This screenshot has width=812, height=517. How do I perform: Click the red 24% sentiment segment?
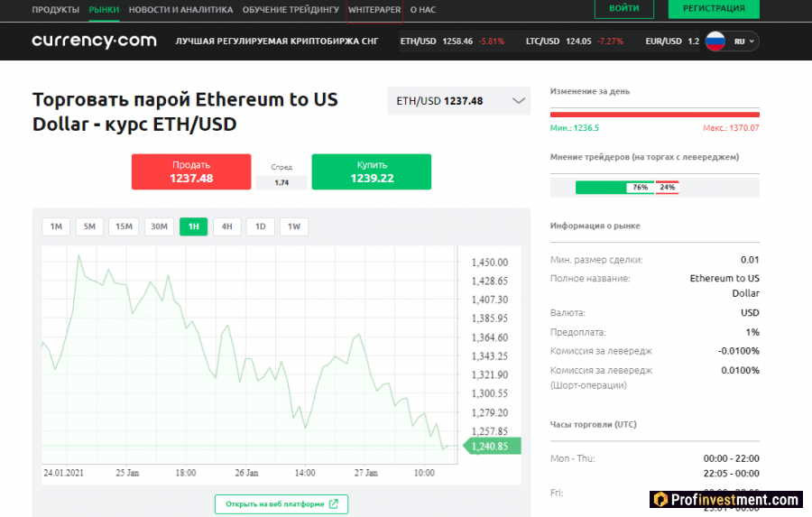click(x=667, y=187)
